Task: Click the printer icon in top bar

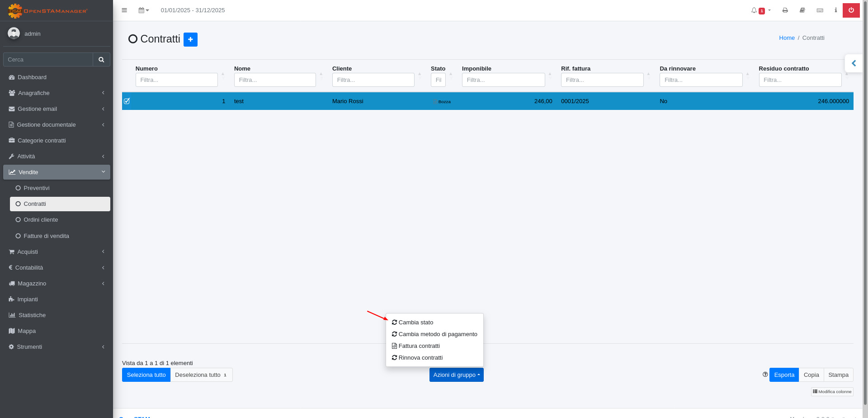Action: (x=785, y=10)
